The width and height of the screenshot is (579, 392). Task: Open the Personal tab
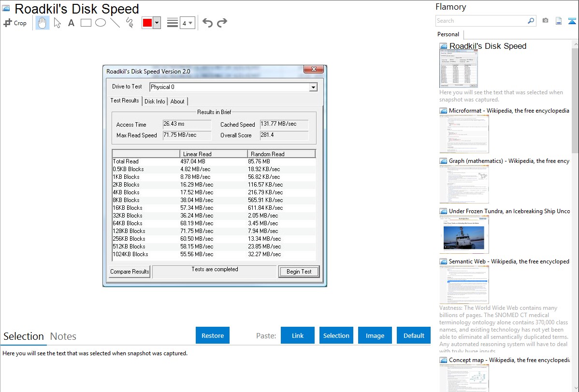pos(449,34)
